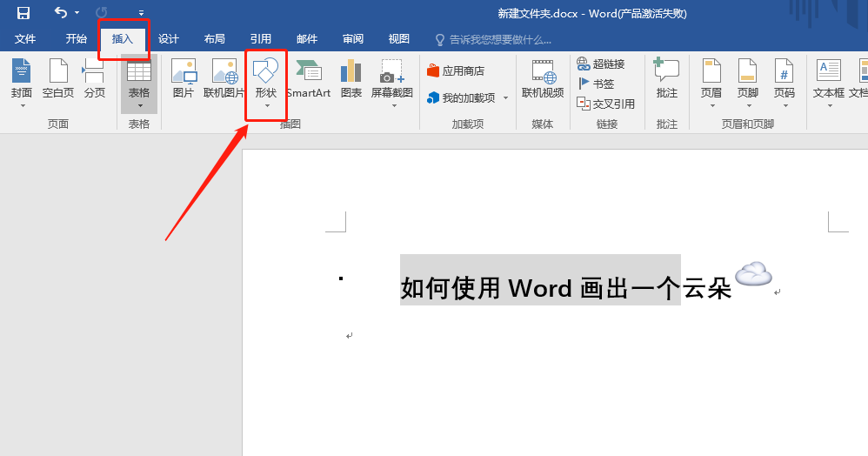Insert a 分页 page break
The image size is (868, 456).
point(94,78)
